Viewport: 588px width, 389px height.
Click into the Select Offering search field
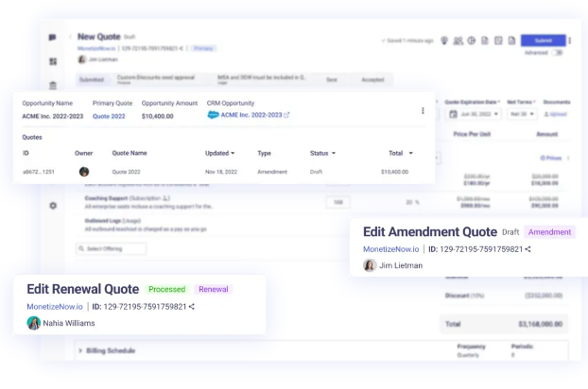[111, 248]
